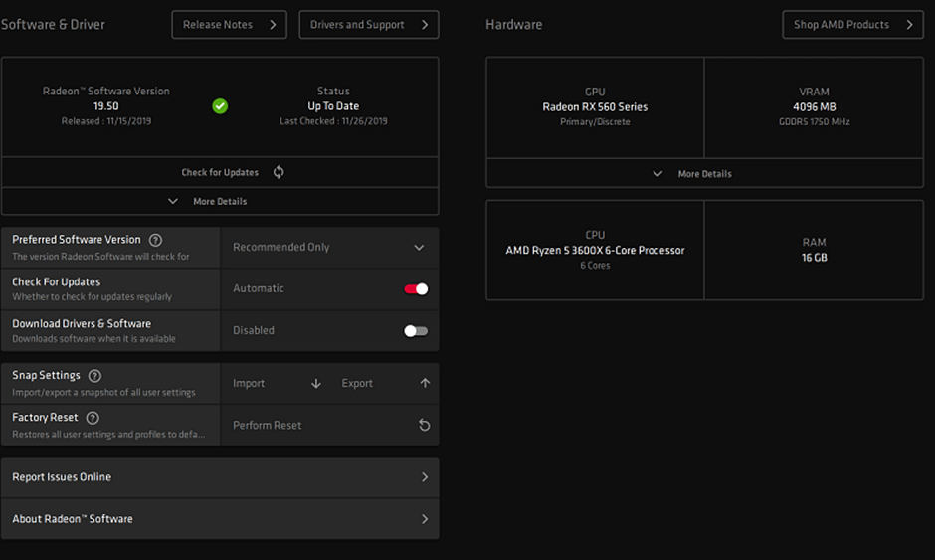Select the Check For Updates row label
The image size is (935, 560).
(56, 281)
